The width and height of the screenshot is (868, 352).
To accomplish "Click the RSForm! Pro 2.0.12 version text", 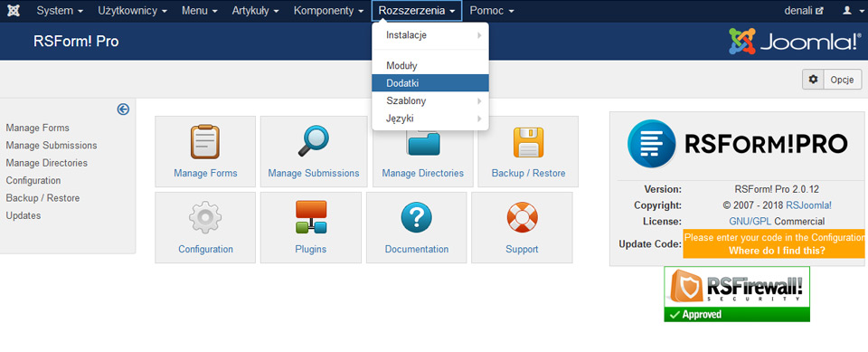I will click(778, 189).
